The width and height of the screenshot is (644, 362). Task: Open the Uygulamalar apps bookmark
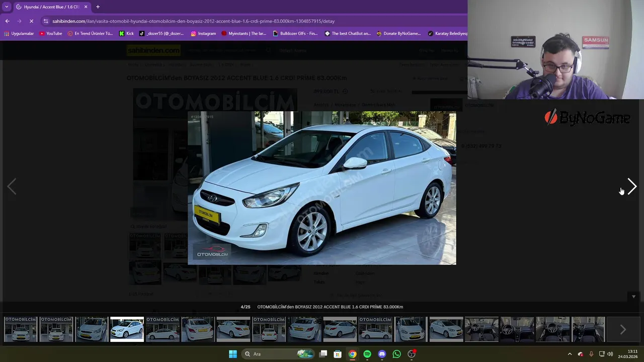(19, 34)
